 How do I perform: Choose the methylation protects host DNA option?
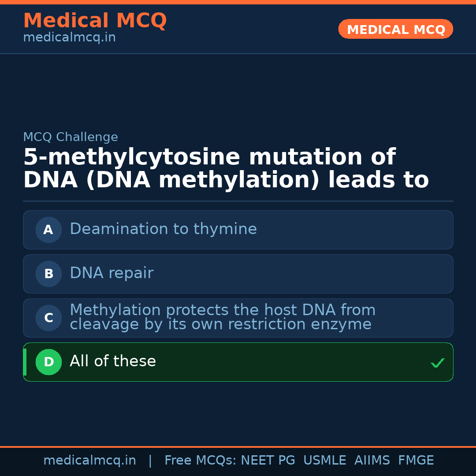[x=223, y=317]
